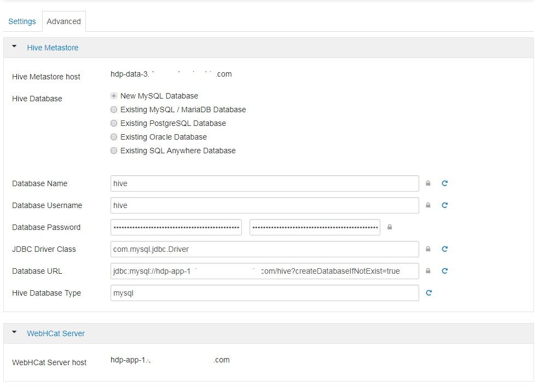Click lock icon beside Database URL field
Image resolution: width=539 pixels, height=392 pixels.
tap(428, 271)
